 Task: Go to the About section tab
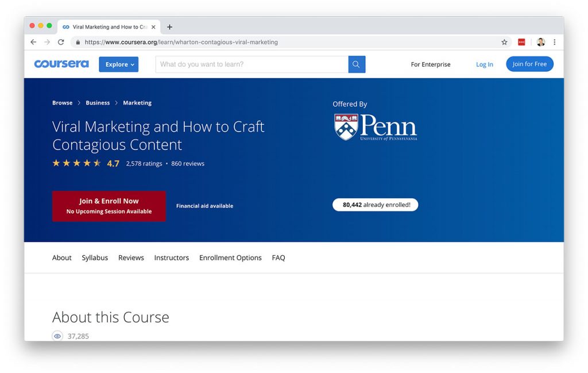tap(62, 257)
